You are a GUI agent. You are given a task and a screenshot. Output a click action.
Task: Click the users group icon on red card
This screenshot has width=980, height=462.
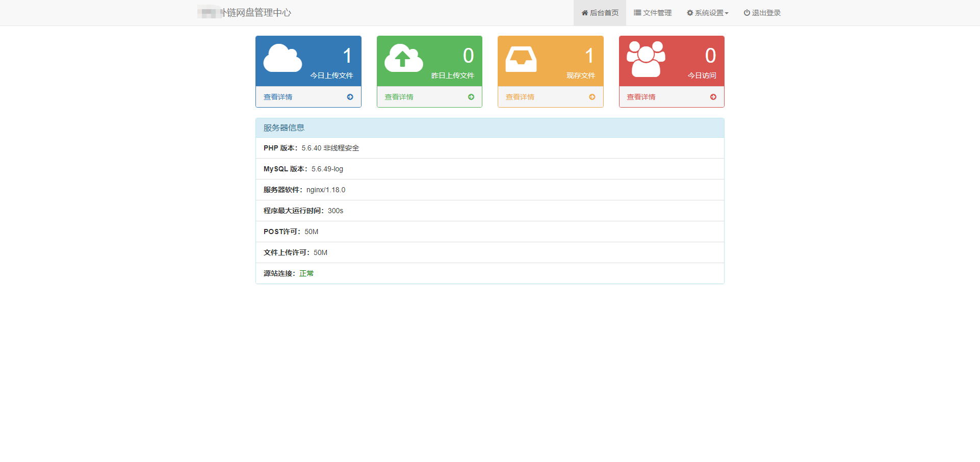pos(646,59)
